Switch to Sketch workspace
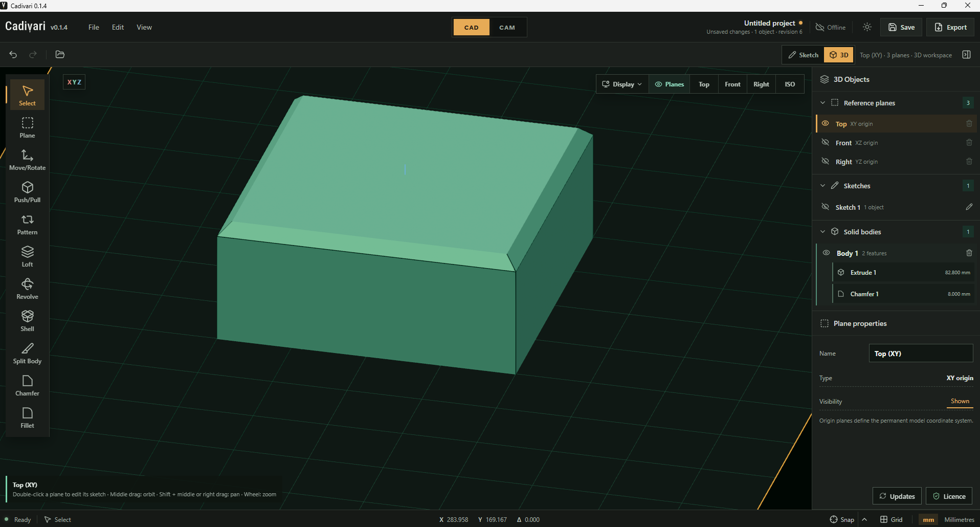Viewport: 980px width, 527px height. point(803,55)
